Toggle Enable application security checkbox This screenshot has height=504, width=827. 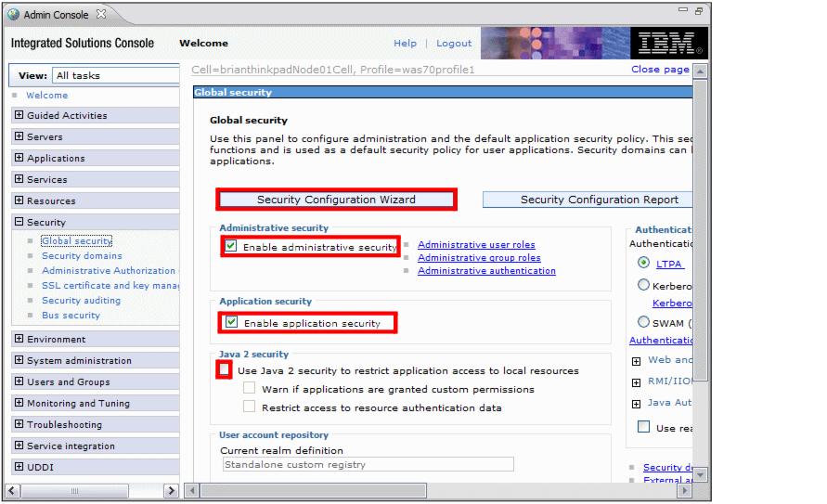(x=231, y=322)
